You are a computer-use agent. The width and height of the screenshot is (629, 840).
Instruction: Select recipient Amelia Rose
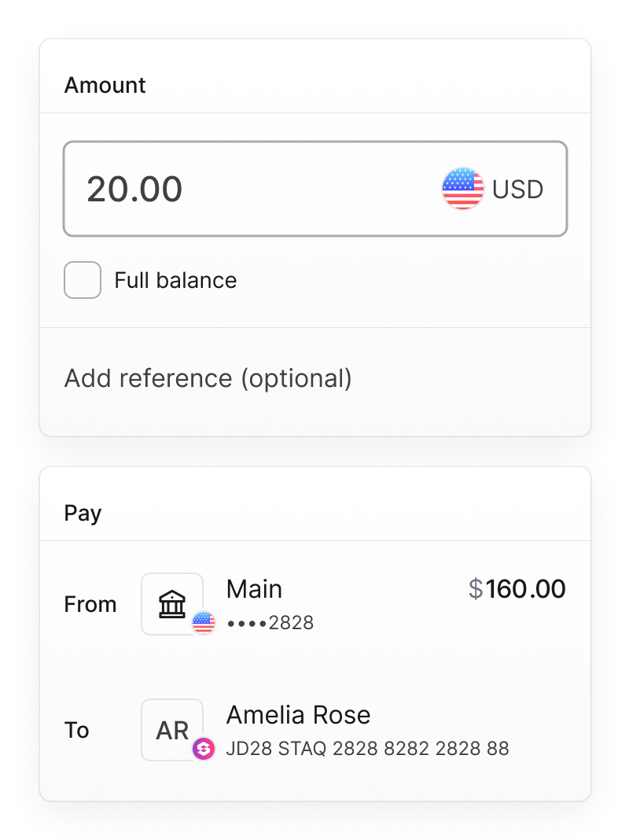point(298,715)
